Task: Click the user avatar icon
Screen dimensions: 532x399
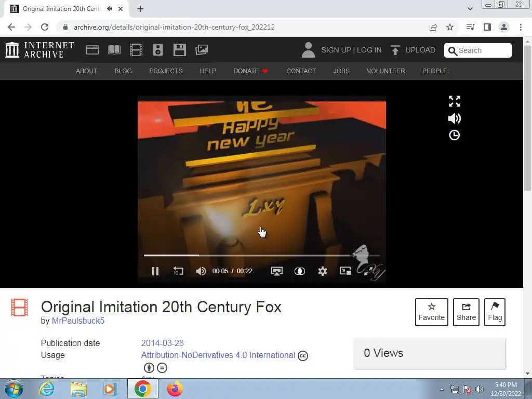Action: click(x=308, y=50)
